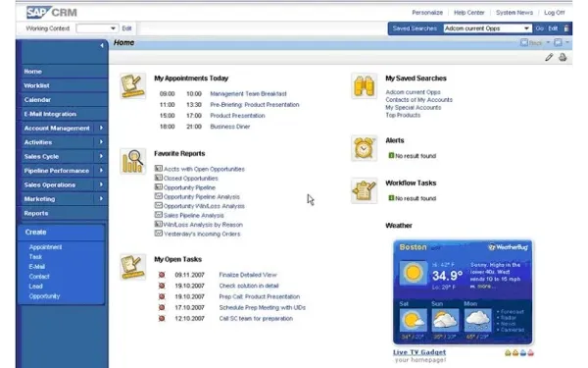
Task: Click the Workflow Tasks clipboard icon
Action: [364, 190]
